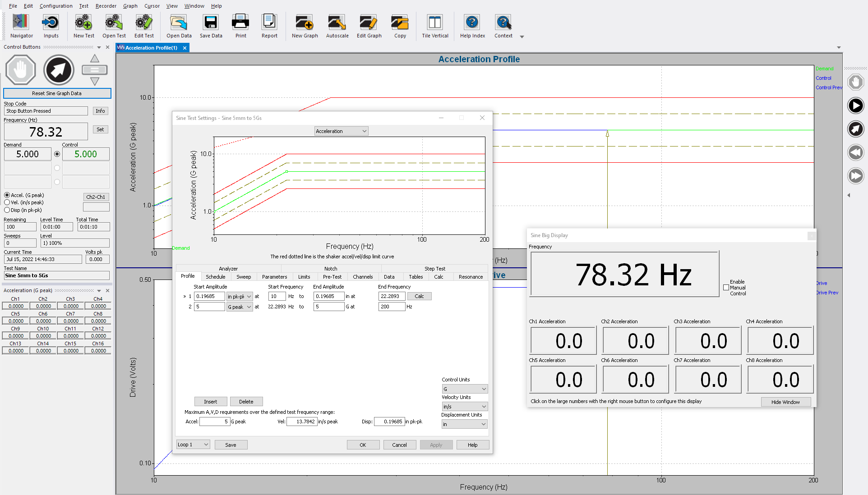This screenshot has height=495, width=868.
Task: Open the Configuration menu
Action: (56, 6)
